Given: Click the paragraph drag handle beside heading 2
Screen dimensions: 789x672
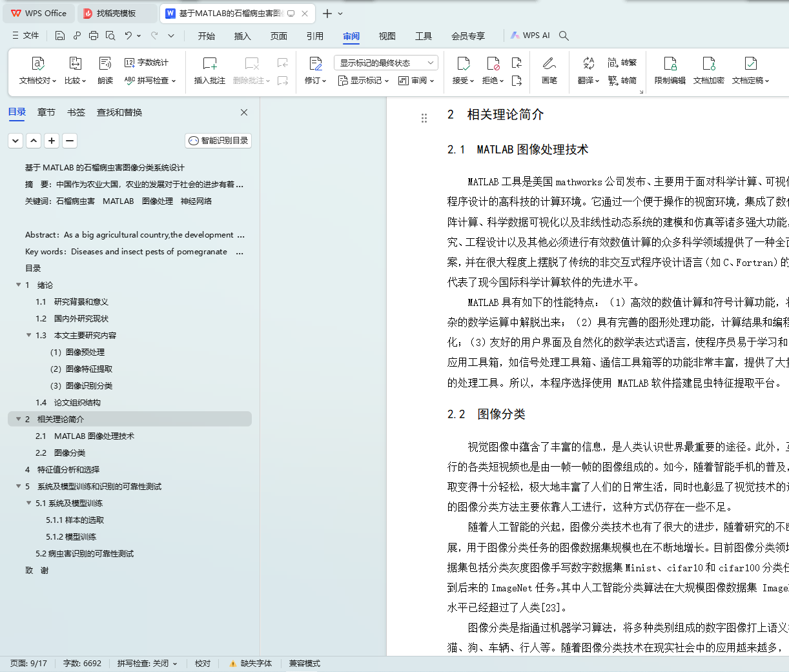Looking at the screenshot, I should 424,118.
